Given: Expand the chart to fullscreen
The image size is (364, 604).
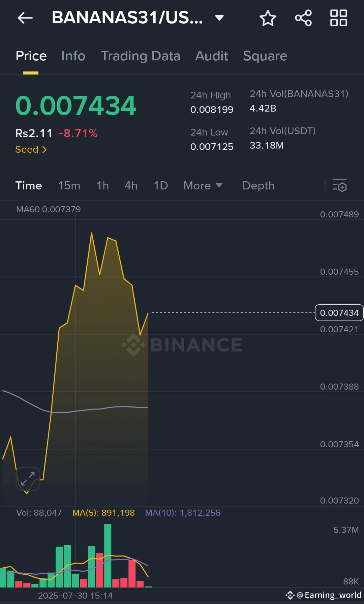Looking at the screenshot, I should click(x=28, y=479).
